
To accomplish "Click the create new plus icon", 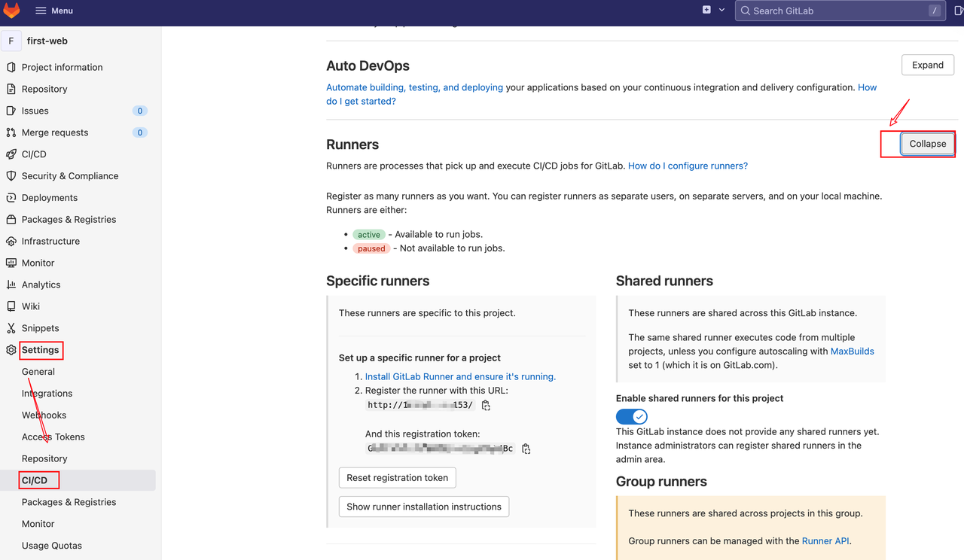I will pos(706,11).
